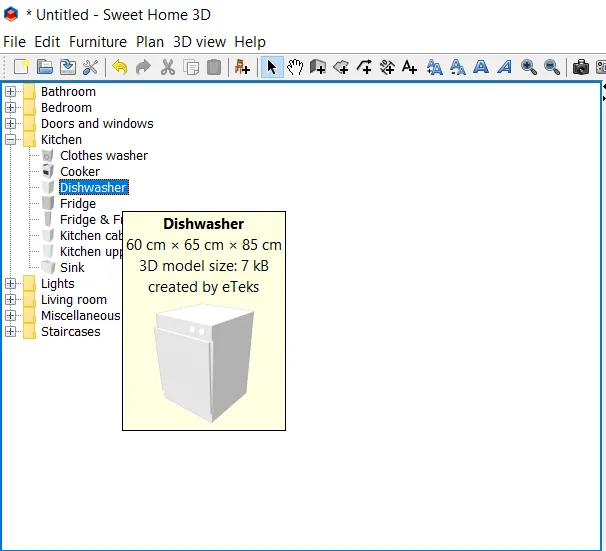This screenshot has width=606, height=551.
Task: Click the Dishwasher tooltip preview image
Action: pos(204,363)
